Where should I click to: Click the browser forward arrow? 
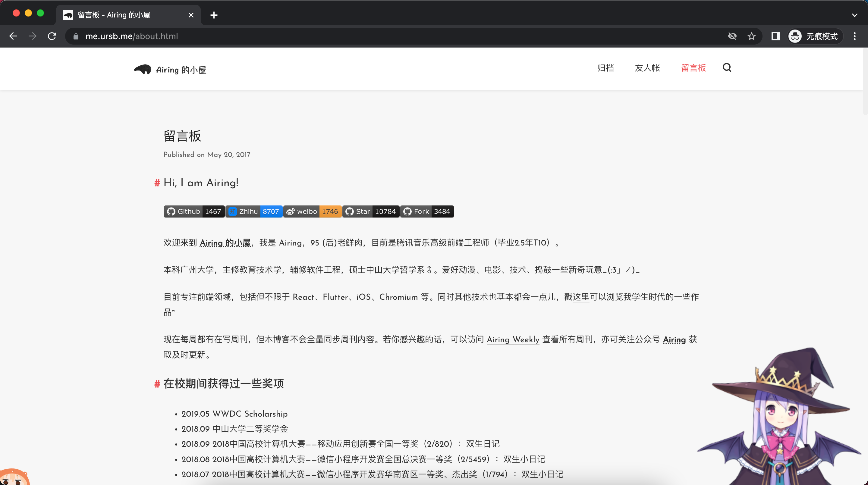pyautogui.click(x=32, y=36)
